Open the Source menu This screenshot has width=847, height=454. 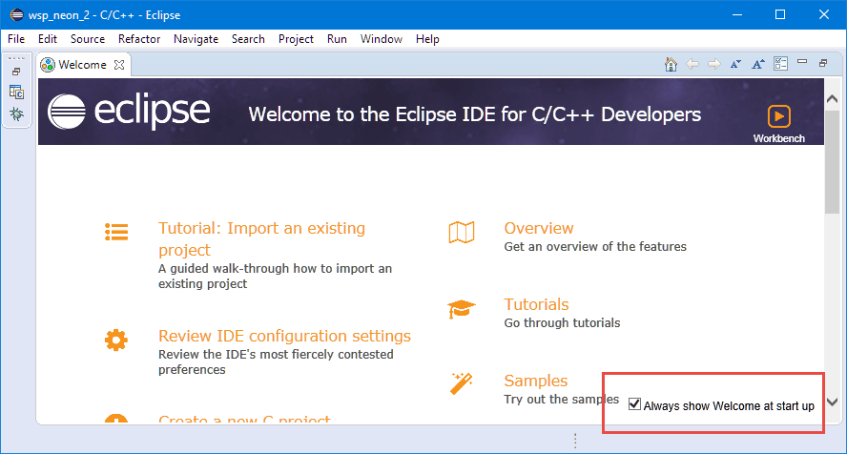click(88, 39)
